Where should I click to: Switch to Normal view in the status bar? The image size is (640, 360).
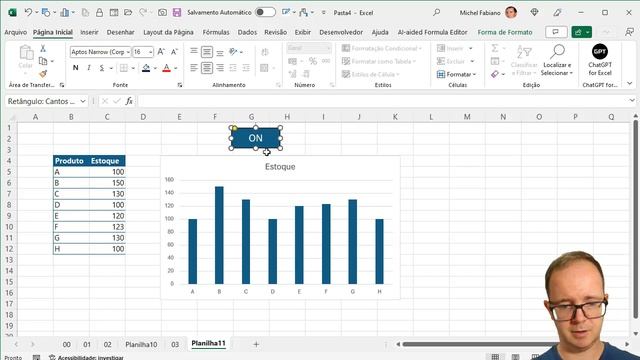(x=495, y=357)
